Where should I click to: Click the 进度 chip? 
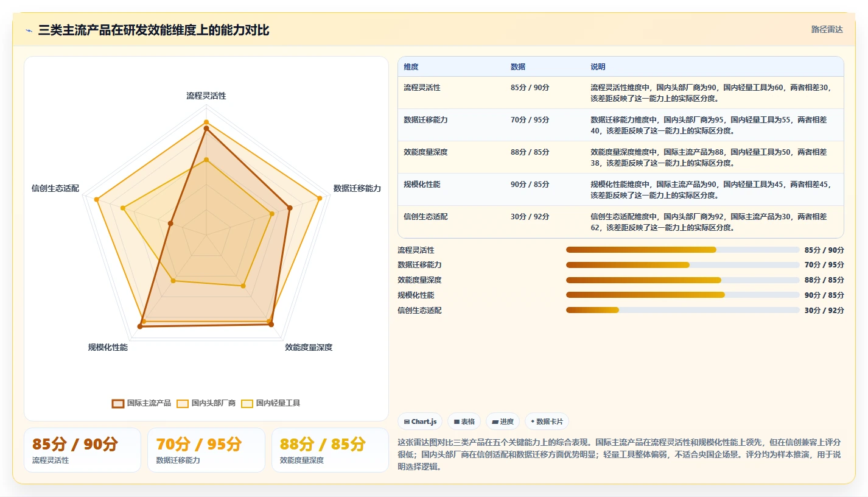502,421
